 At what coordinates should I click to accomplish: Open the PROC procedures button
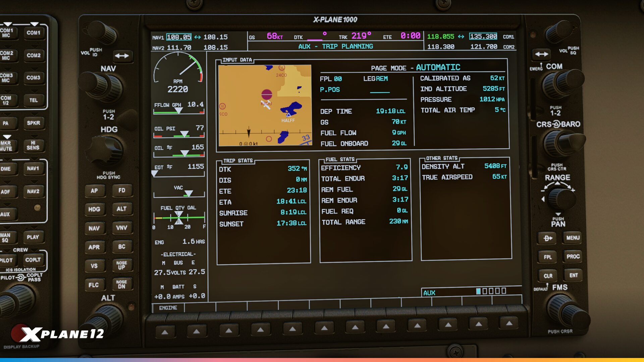573,256
